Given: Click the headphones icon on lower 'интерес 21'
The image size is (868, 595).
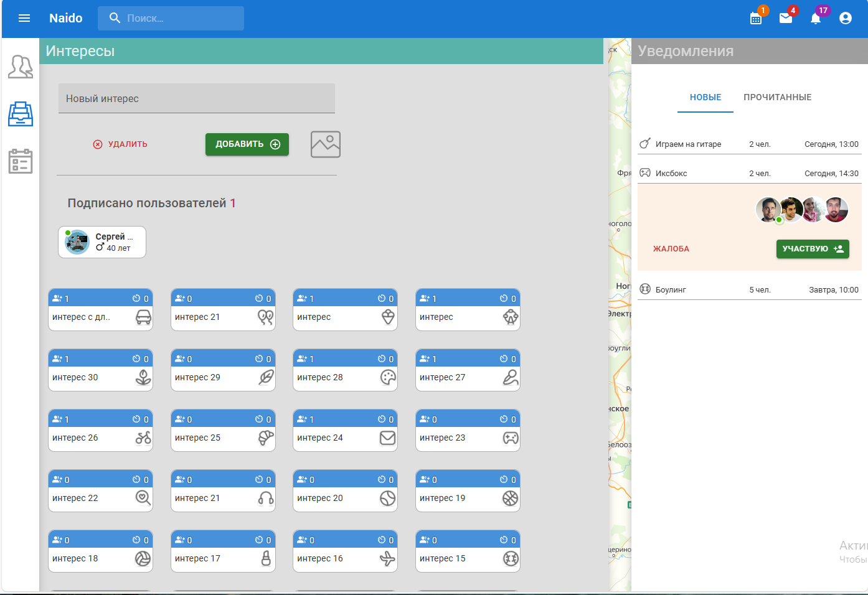Looking at the screenshot, I should pyautogui.click(x=266, y=499).
